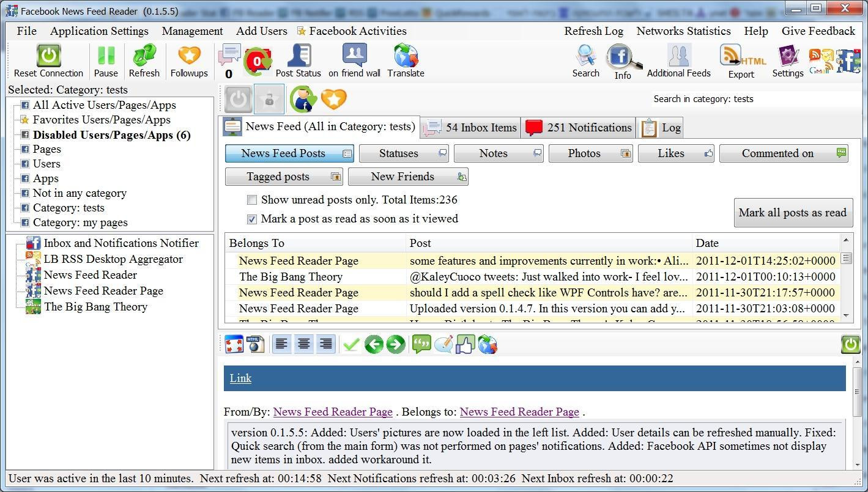
Task: Select The Big Bang Theory in users list
Action: coord(95,307)
